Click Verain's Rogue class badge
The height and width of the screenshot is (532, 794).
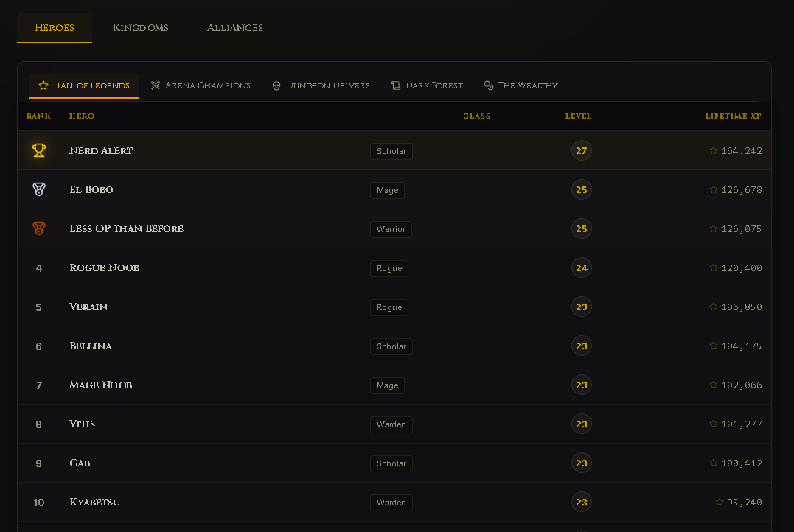(389, 307)
